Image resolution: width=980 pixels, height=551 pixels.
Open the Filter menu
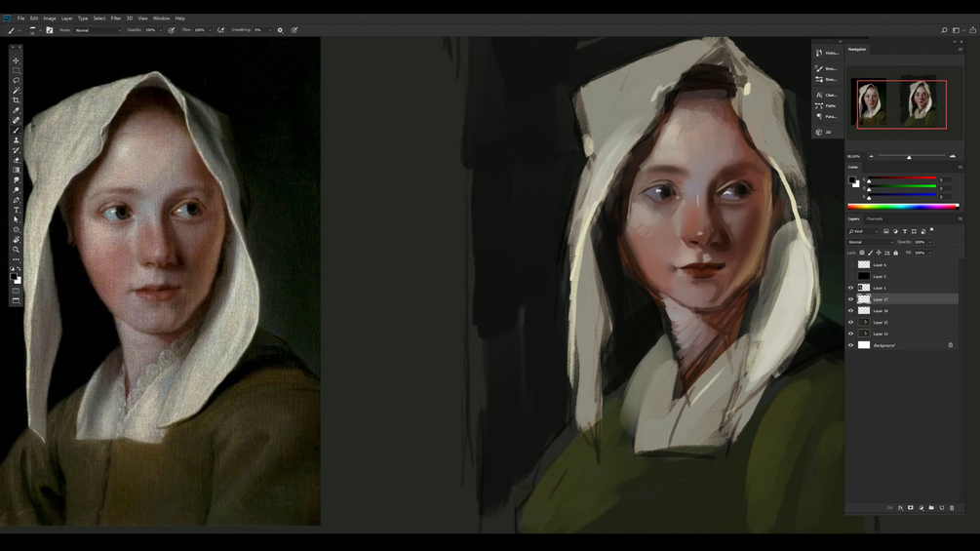[x=116, y=19]
